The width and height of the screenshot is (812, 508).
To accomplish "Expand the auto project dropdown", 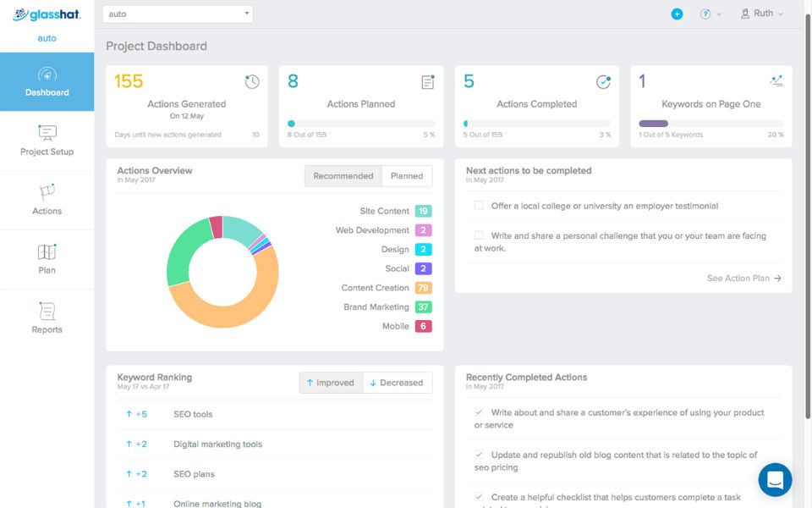I will click(178, 14).
